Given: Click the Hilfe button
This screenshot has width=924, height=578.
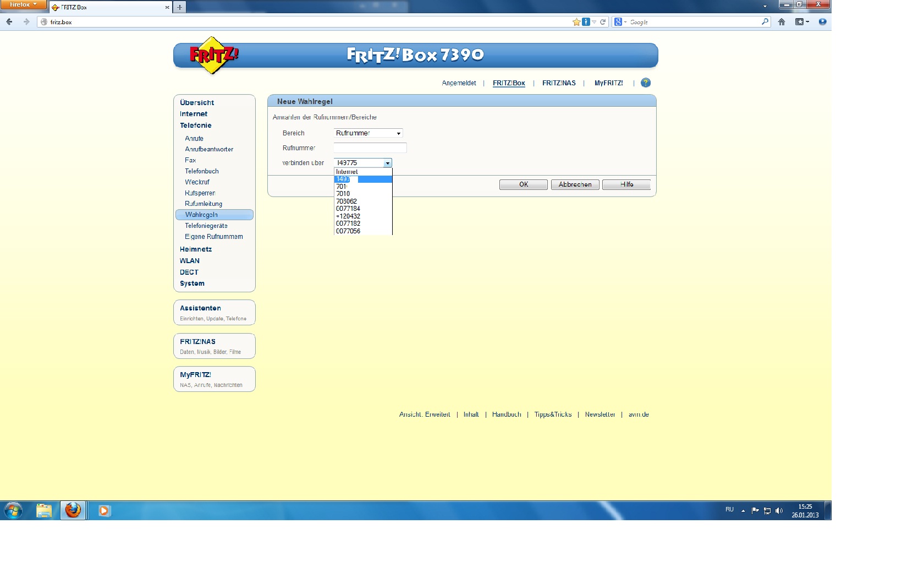Looking at the screenshot, I should (x=626, y=184).
